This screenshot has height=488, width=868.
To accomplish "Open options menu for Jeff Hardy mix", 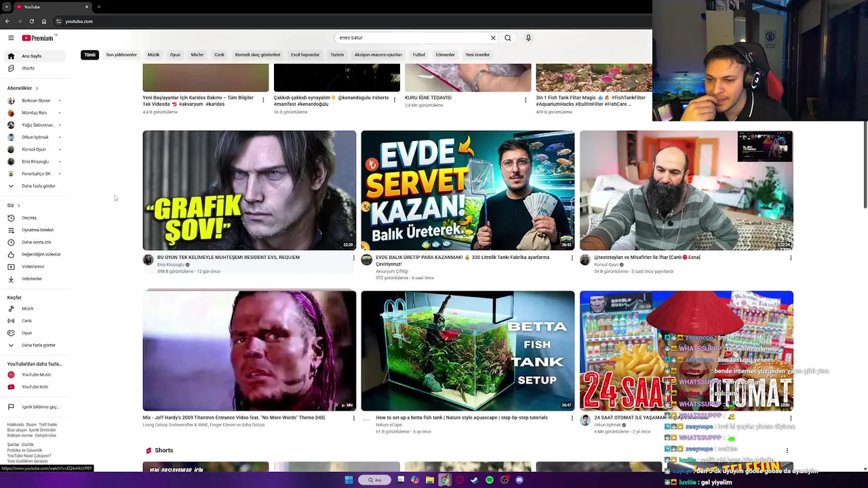I will click(x=353, y=418).
